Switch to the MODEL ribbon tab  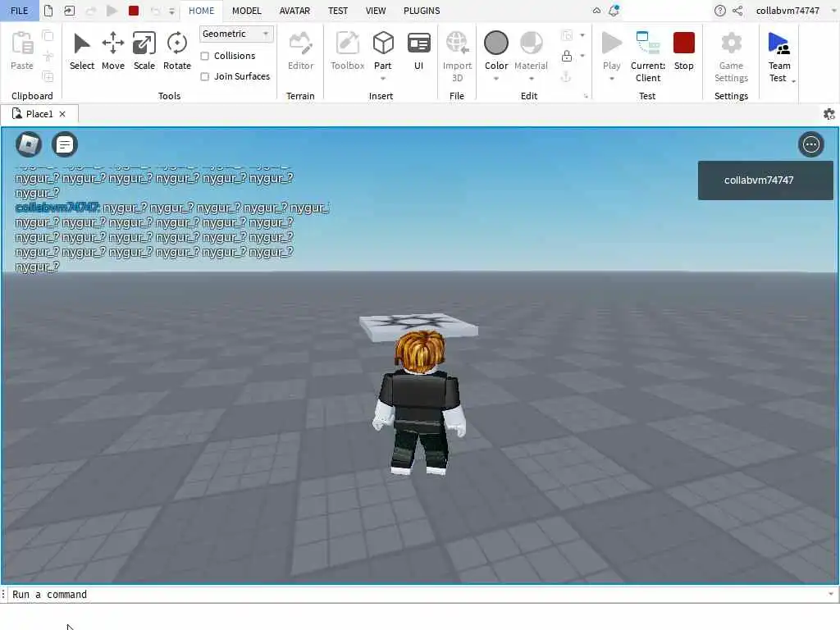click(246, 10)
